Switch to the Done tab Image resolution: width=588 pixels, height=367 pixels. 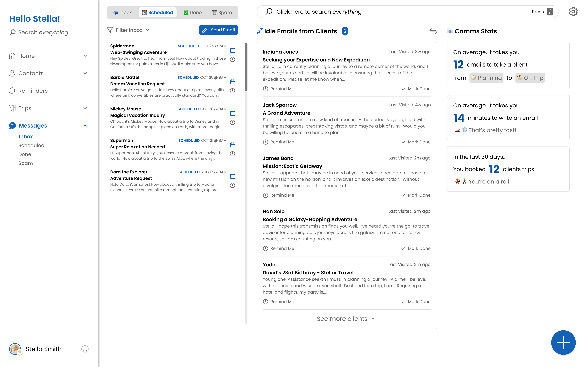click(192, 12)
